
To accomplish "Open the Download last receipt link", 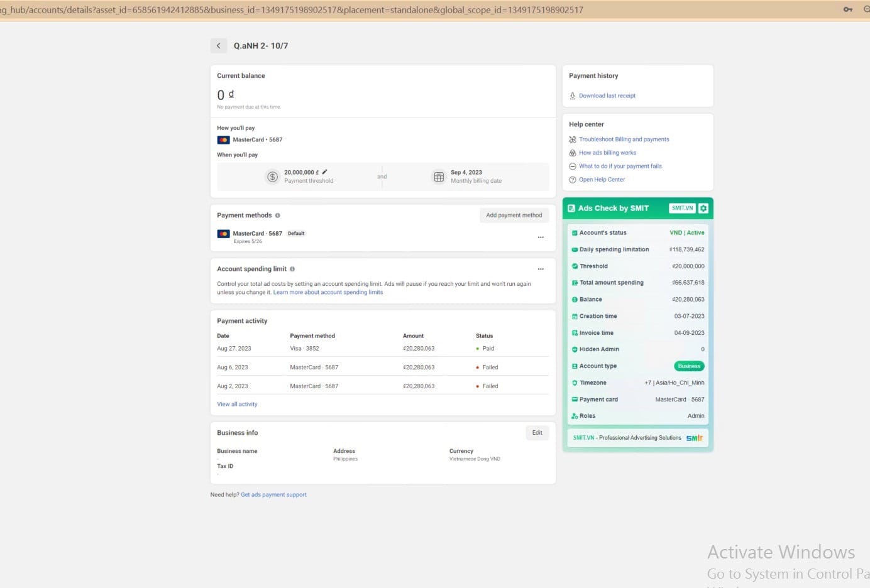I will [x=607, y=96].
